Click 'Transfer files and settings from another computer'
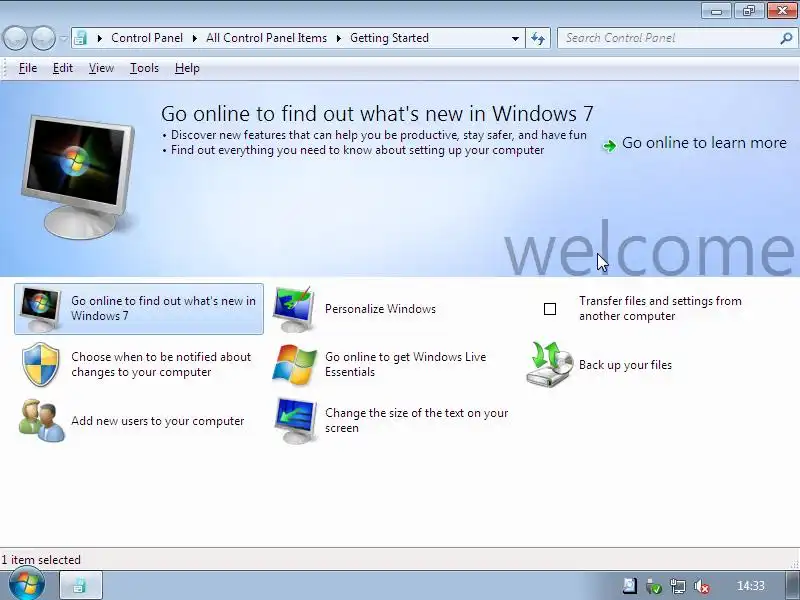The width and height of the screenshot is (800, 600). [x=660, y=308]
